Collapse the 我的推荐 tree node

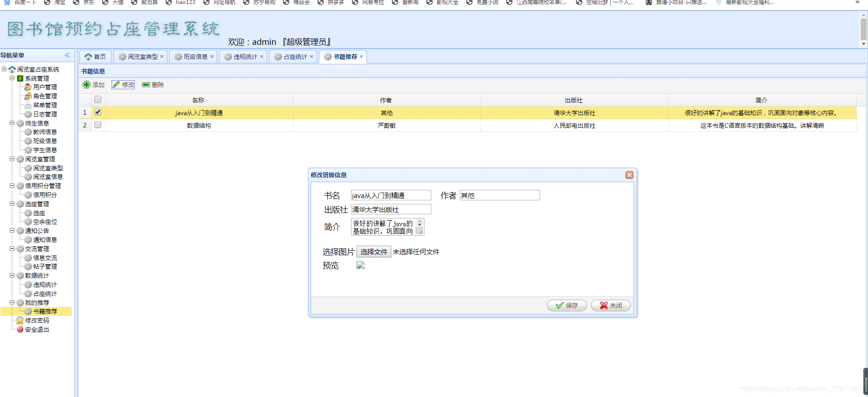[x=12, y=303]
